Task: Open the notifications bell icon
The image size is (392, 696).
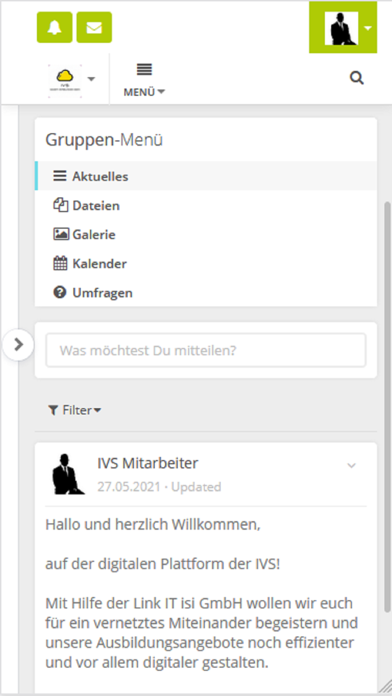Action: point(54,28)
